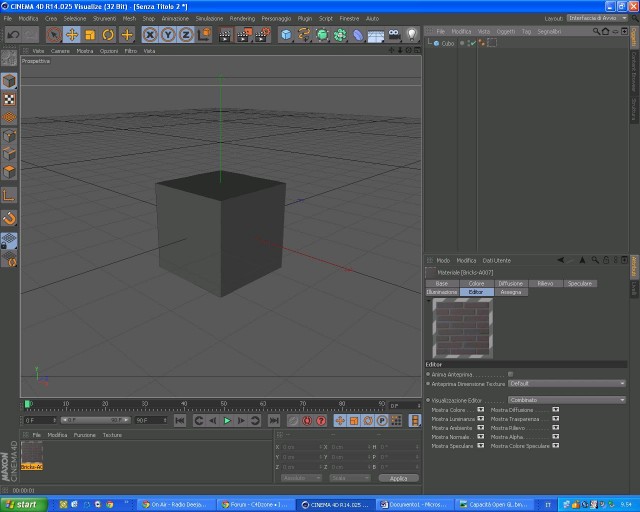Enable the Snap magnet tool
Image resolution: width=640 pixels, height=512 pixels.
pos(9,218)
